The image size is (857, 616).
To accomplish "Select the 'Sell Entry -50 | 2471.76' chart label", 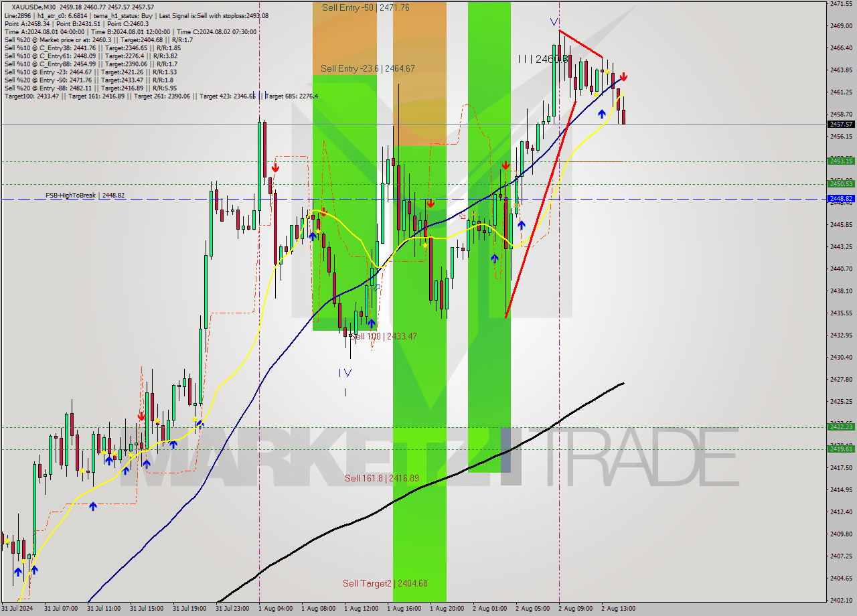I will 366,7.
